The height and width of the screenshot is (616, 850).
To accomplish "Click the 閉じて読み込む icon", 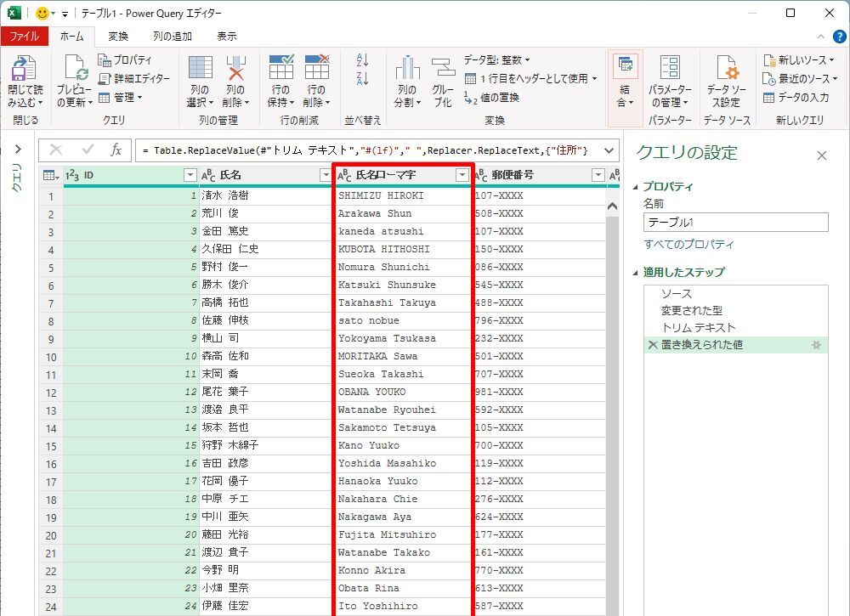I will (24, 71).
